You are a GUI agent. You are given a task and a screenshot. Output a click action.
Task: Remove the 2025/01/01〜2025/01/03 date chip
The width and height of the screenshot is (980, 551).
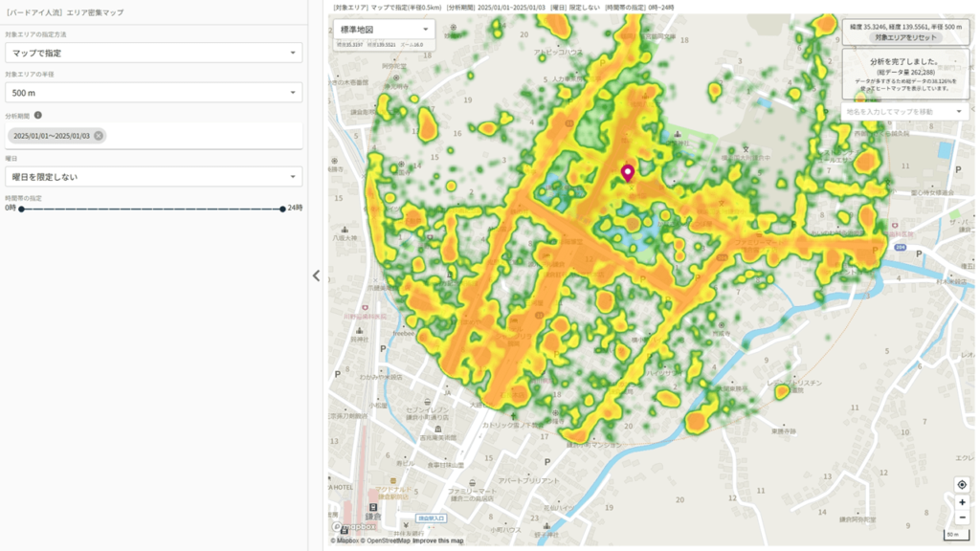(99, 136)
